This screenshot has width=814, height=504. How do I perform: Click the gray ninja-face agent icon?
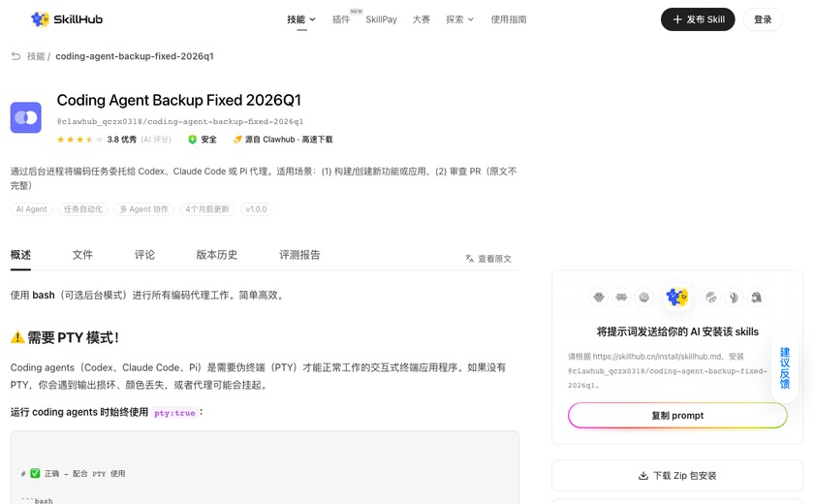click(711, 298)
